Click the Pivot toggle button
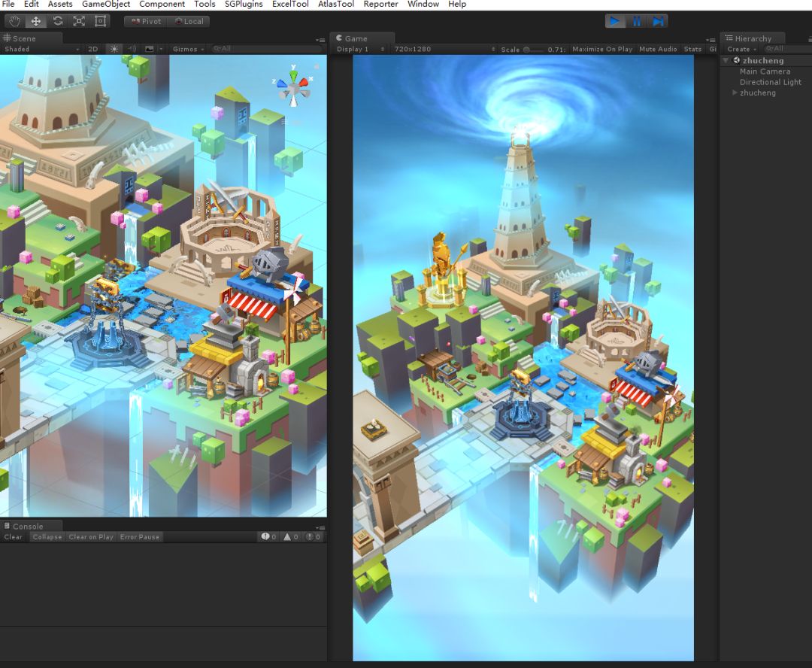Viewport: 812px width, 668px height. click(x=146, y=21)
